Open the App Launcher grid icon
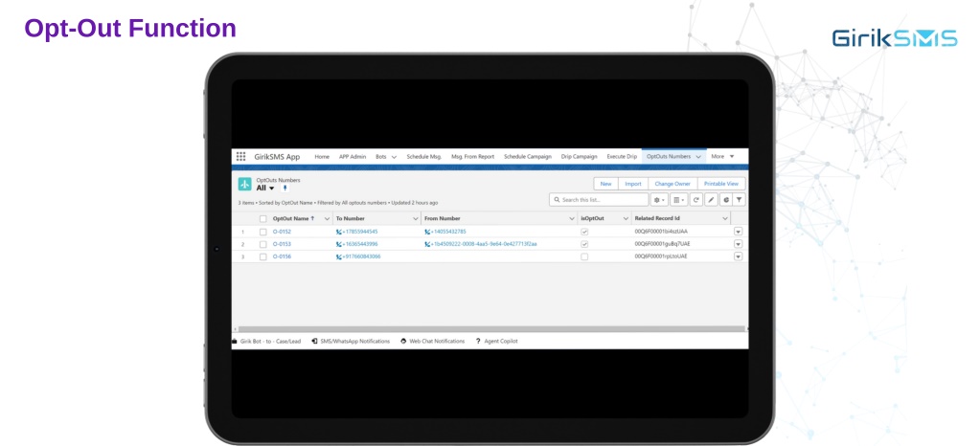Image resolution: width=980 pixels, height=446 pixels. [240, 156]
